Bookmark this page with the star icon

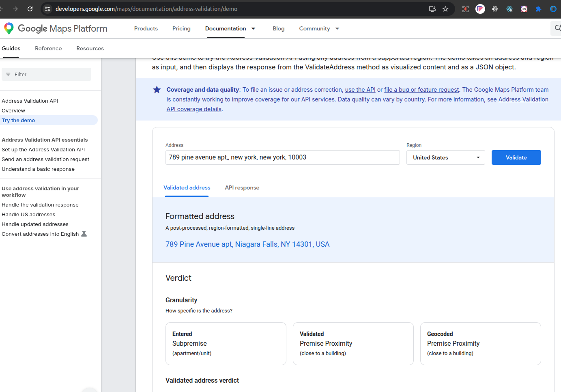click(x=445, y=9)
